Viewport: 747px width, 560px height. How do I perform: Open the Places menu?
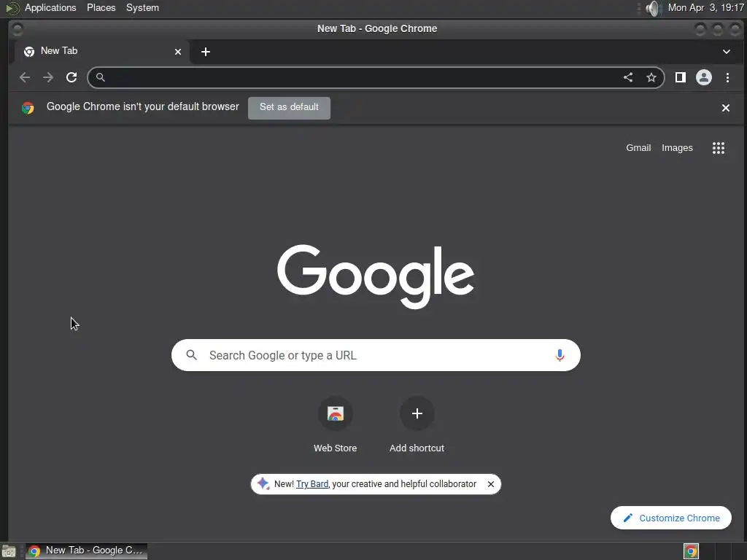101,7
